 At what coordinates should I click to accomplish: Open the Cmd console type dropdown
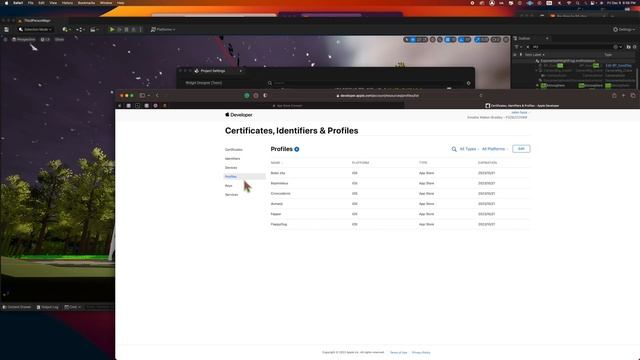coord(73,307)
